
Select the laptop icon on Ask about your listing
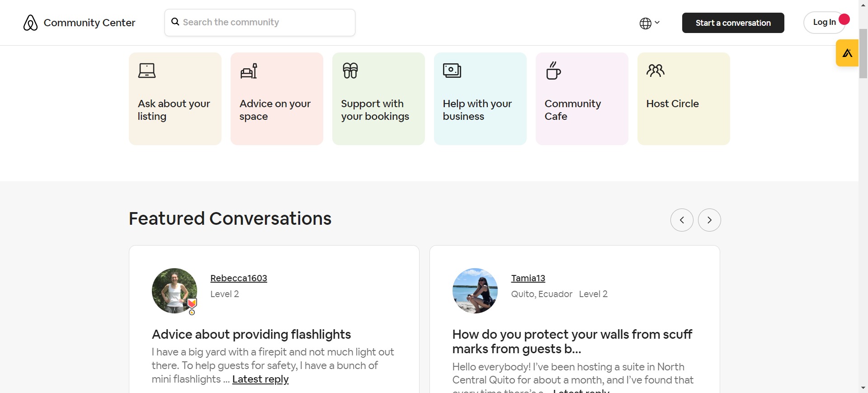(x=147, y=71)
